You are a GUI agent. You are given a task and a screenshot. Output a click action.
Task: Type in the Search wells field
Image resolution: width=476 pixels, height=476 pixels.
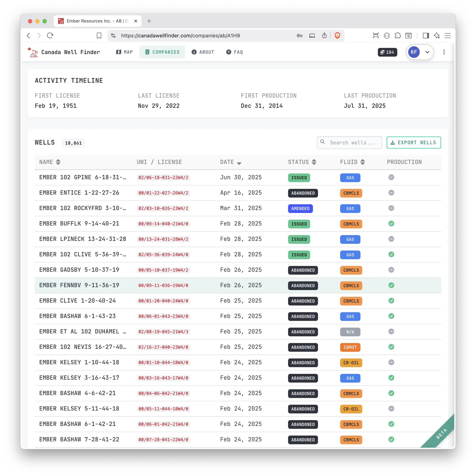pos(352,142)
